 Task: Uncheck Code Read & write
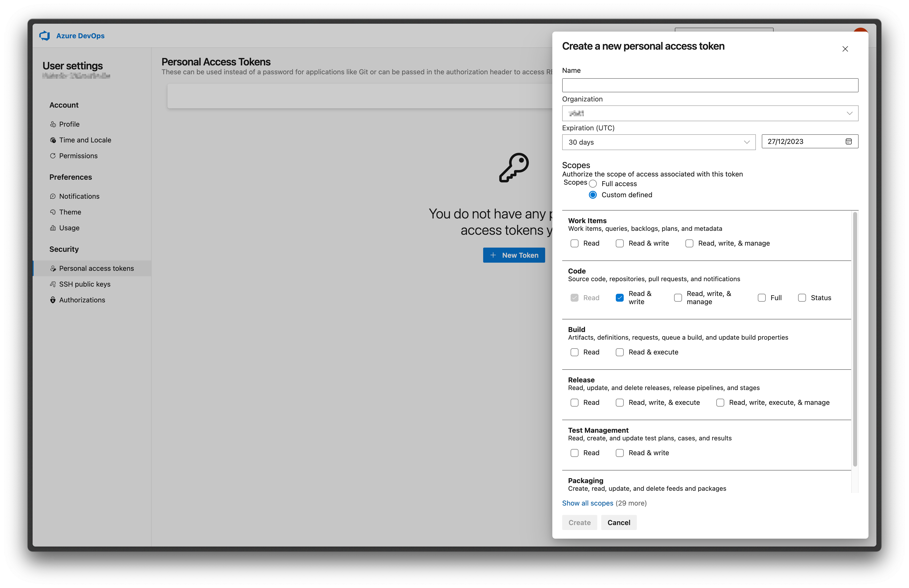click(x=620, y=298)
